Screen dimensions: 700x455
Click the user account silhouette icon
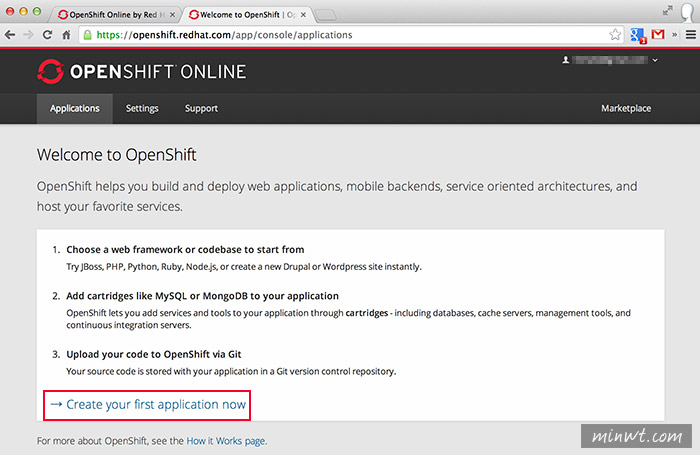point(566,60)
